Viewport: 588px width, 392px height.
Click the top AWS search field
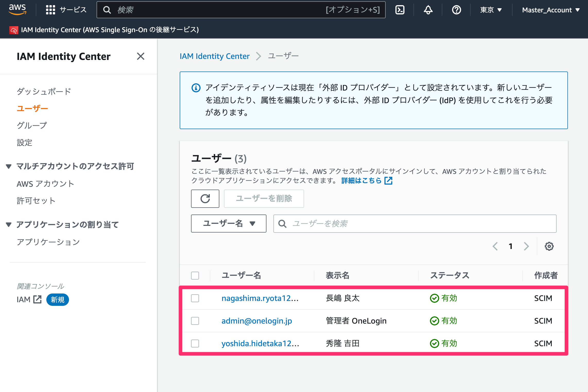(x=241, y=10)
